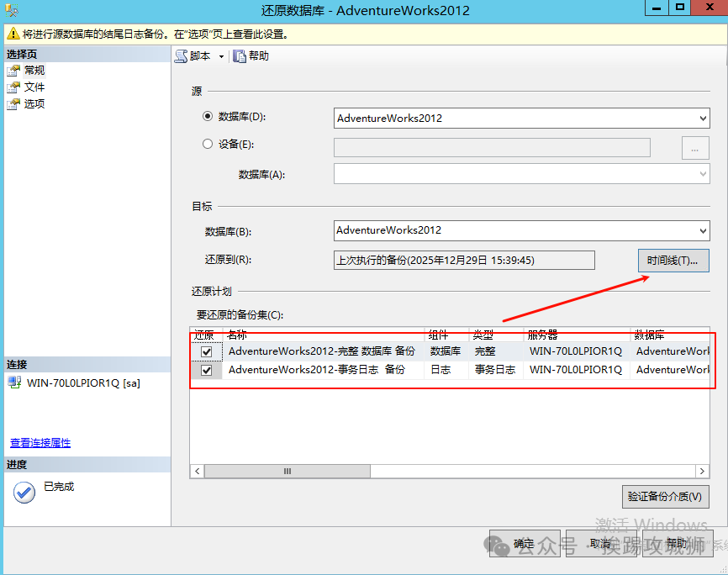Click the completed progress checkmark icon

click(x=24, y=492)
